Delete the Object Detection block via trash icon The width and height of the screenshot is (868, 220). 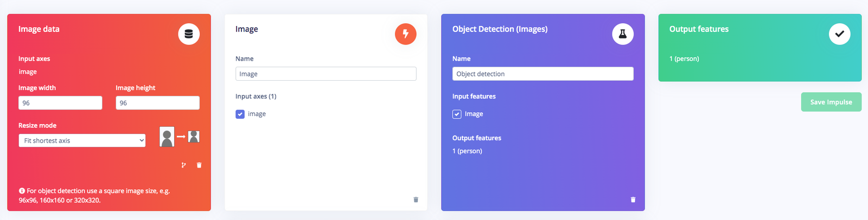pos(633,200)
